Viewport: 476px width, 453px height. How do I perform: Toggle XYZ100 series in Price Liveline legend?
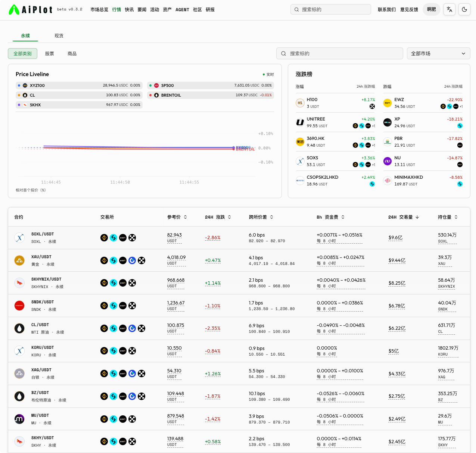[79, 85]
